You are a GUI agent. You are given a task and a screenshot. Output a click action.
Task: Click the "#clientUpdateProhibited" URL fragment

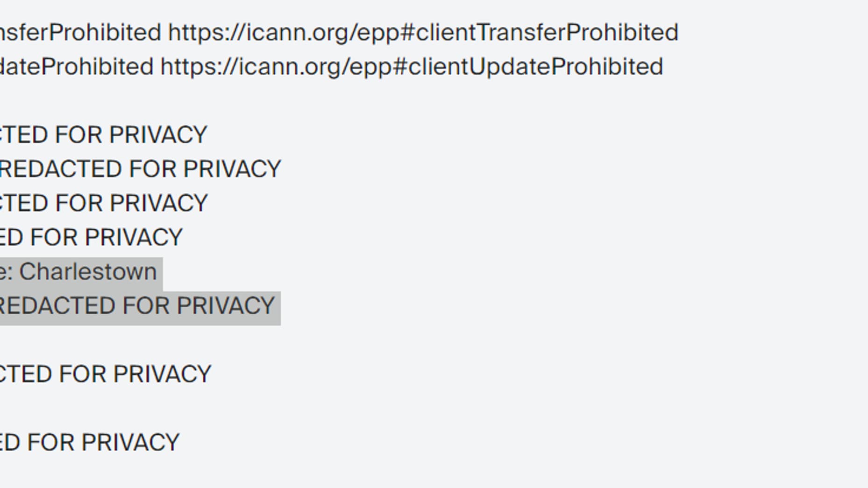coord(528,67)
